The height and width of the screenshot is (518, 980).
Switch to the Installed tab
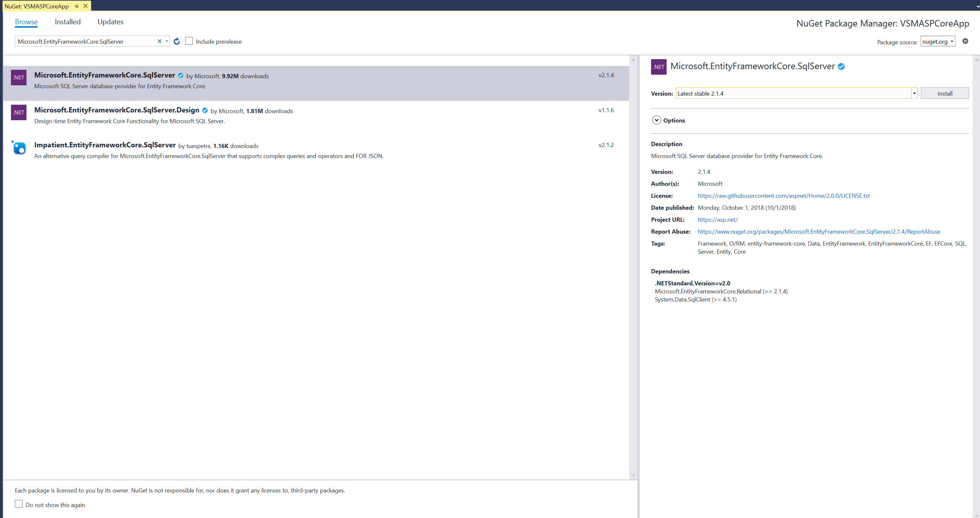coord(68,22)
